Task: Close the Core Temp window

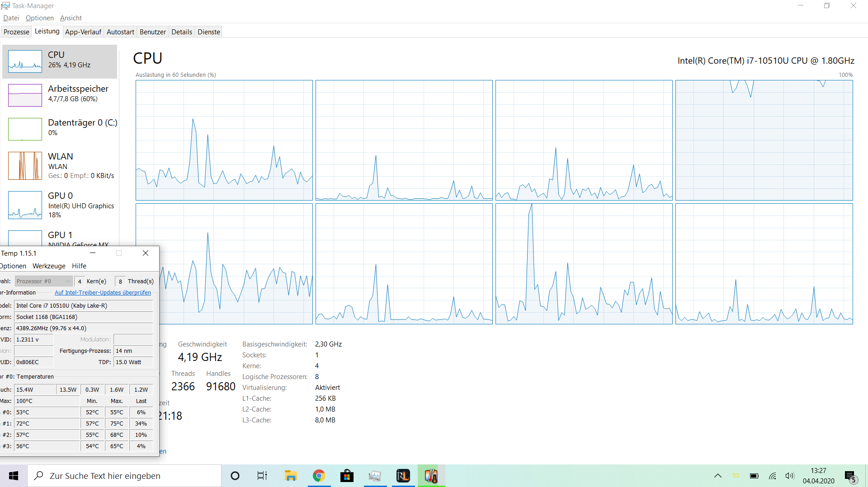Action: pos(146,253)
